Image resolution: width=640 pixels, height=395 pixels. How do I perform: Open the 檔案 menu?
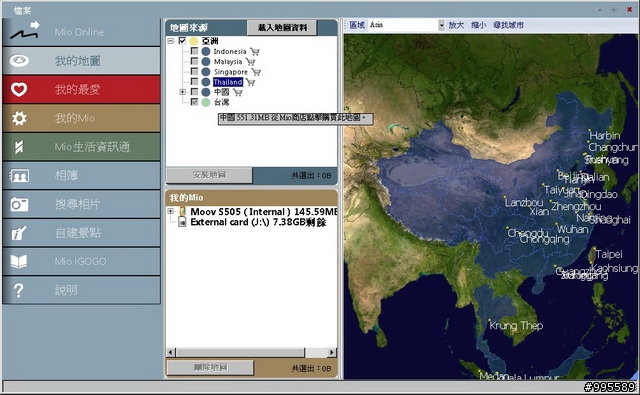(x=22, y=11)
